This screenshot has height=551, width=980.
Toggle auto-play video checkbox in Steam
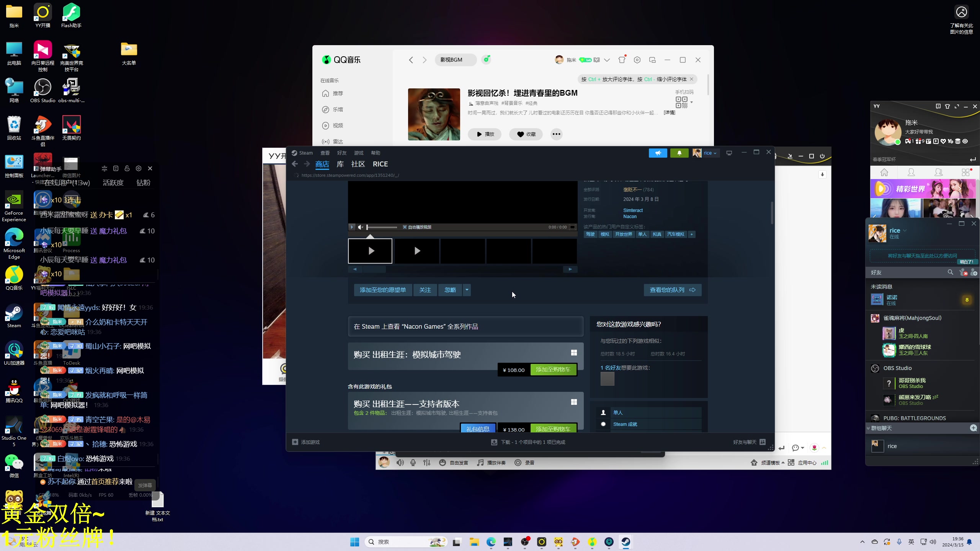pyautogui.click(x=405, y=227)
